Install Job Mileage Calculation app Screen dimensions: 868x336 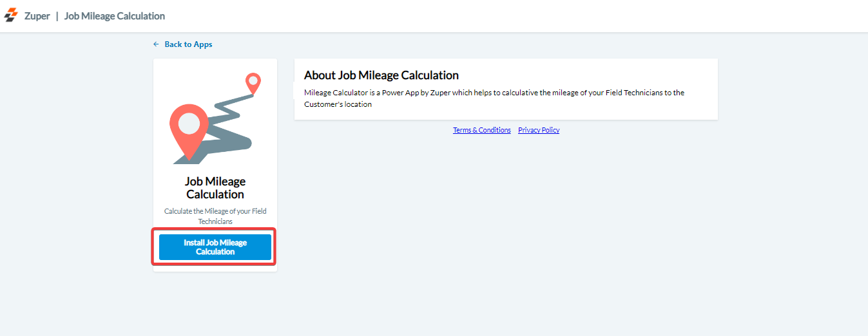215,247
